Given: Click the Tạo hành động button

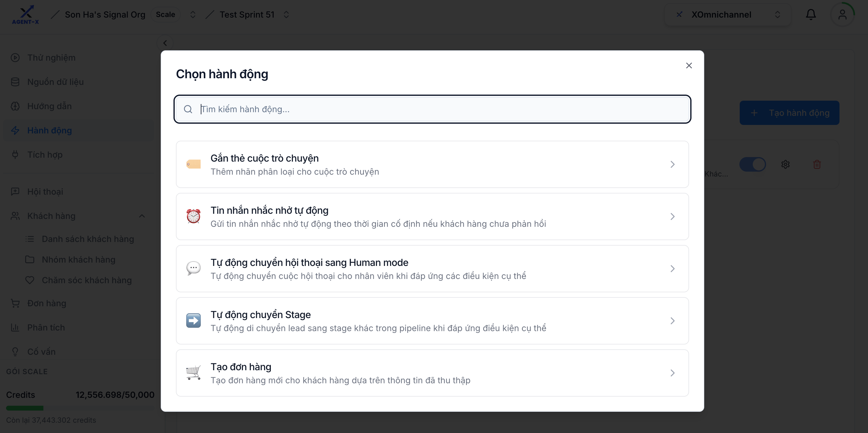Looking at the screenshot, I should (x=789, y=113).
